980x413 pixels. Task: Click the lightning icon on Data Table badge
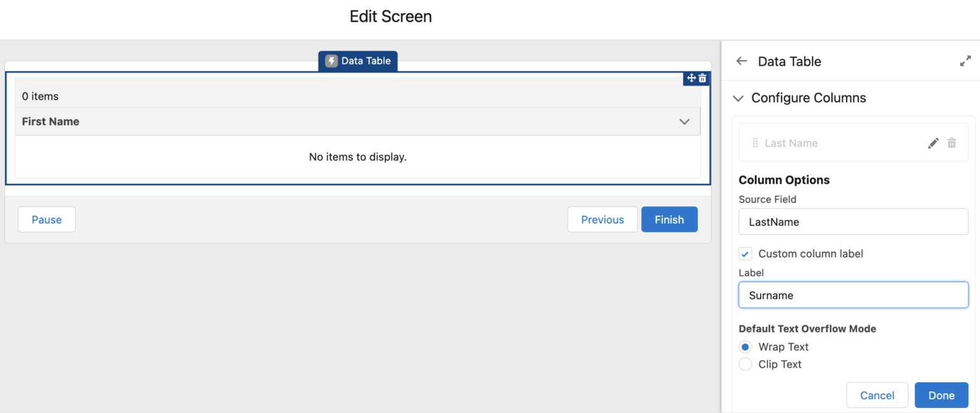point(331,61)
